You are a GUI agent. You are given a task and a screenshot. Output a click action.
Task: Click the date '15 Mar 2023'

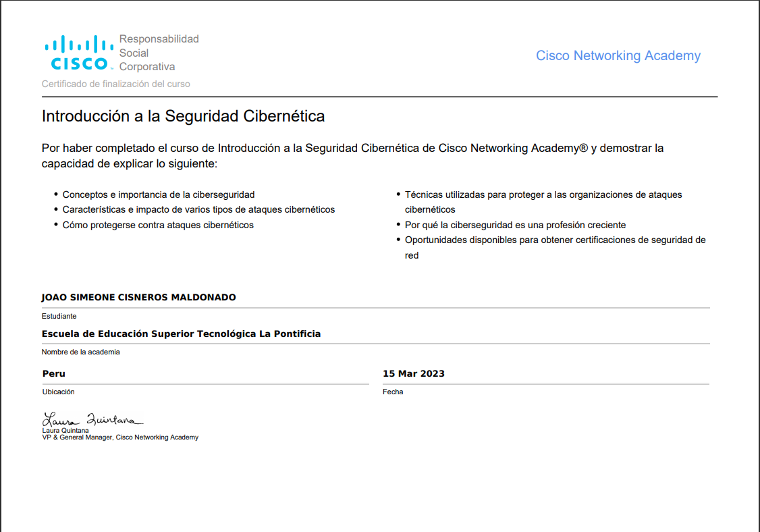(x=414, y=373)
